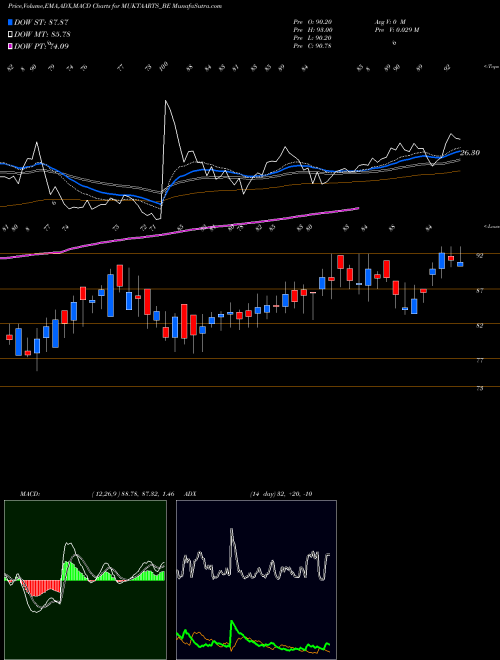500x660 pixels.
Task: Open the green MACD histogram panel
Action: point(85,580)
